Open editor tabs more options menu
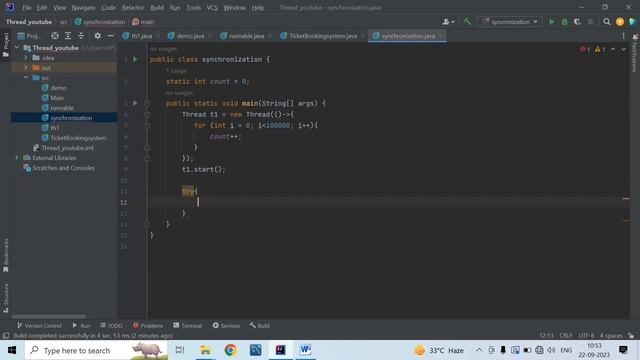 click(x=623, y=36)
